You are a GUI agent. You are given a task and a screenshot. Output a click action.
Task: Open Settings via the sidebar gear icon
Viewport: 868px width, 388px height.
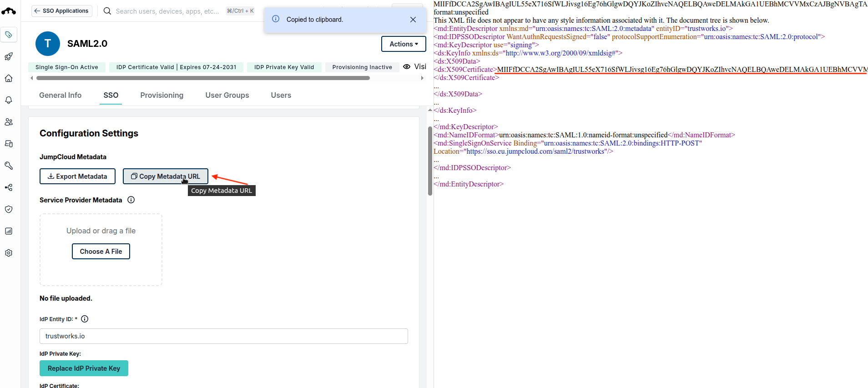click(x=9, y=253)
